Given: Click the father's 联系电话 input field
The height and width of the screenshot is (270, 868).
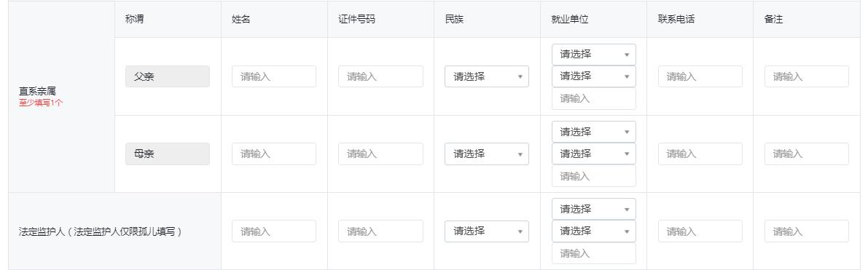Looking at the screenshot, I should [x=700, y=76].
